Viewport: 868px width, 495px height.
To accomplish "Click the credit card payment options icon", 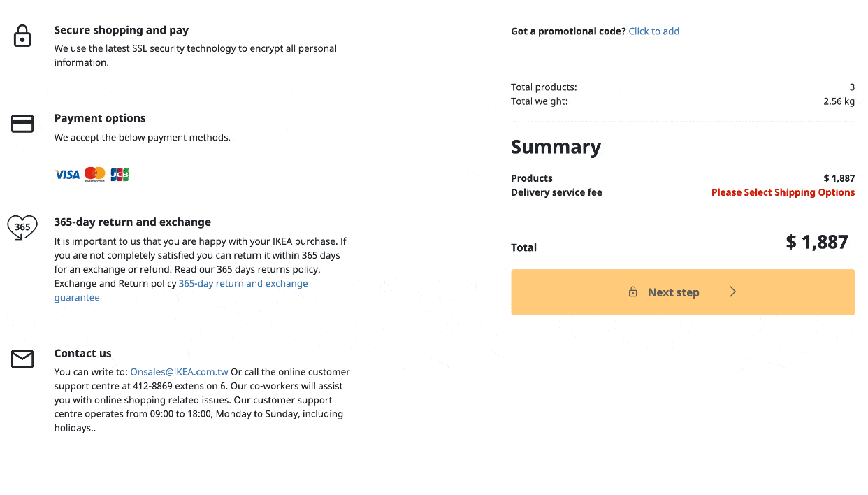I will pyautogui.click(x=22, y=124).
